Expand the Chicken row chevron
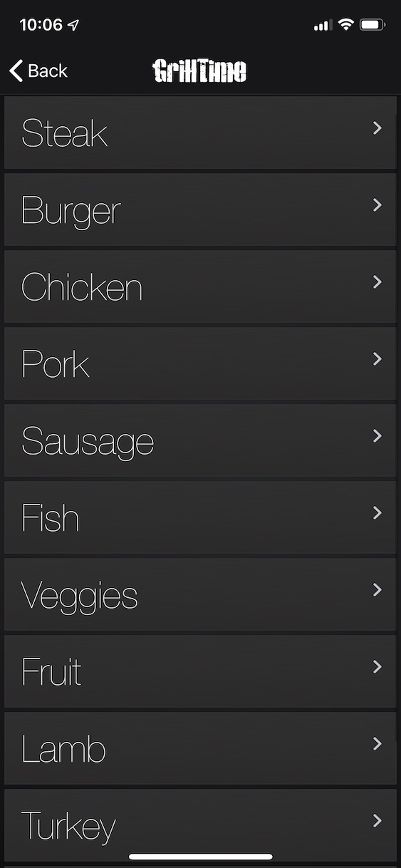401x868 pixels. coord(377,281)
